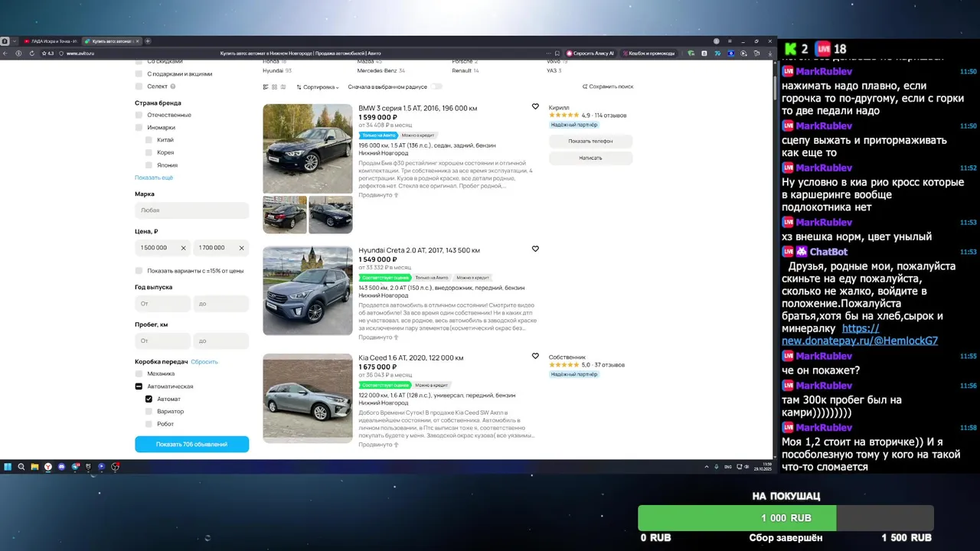The height and width of the screenshot is (551, 980).
Task: Add the Hyundai Creta listing to favorites
Action: [535, 249]
